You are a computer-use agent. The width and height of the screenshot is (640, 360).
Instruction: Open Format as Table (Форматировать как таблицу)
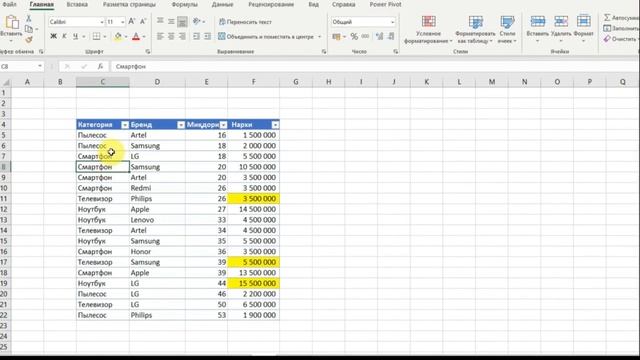[x=475, y=30]
